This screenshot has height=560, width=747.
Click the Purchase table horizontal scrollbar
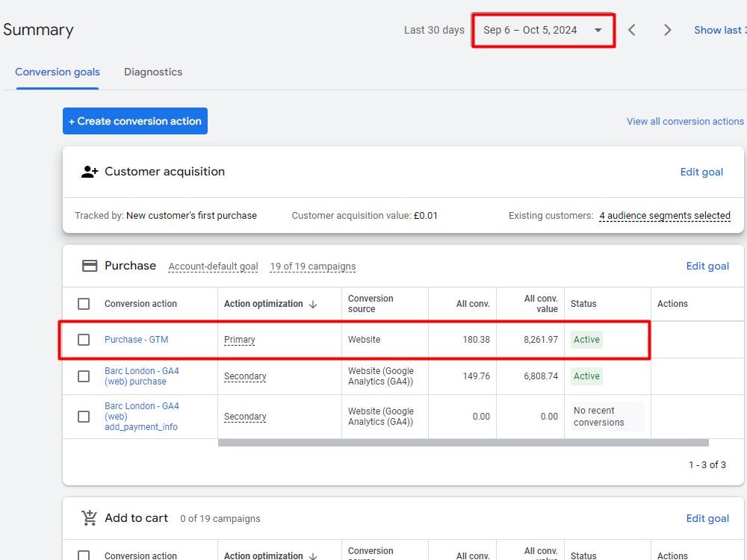point(463,443)
